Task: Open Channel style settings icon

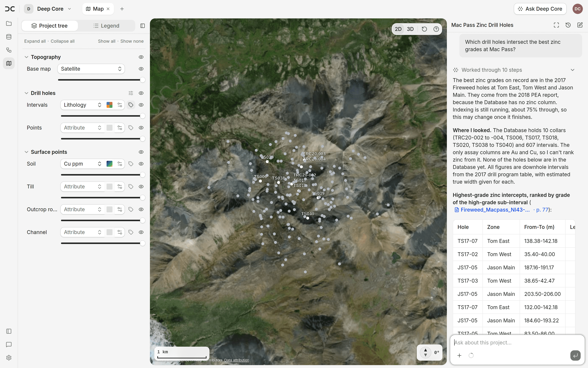Action: [120, 232]
